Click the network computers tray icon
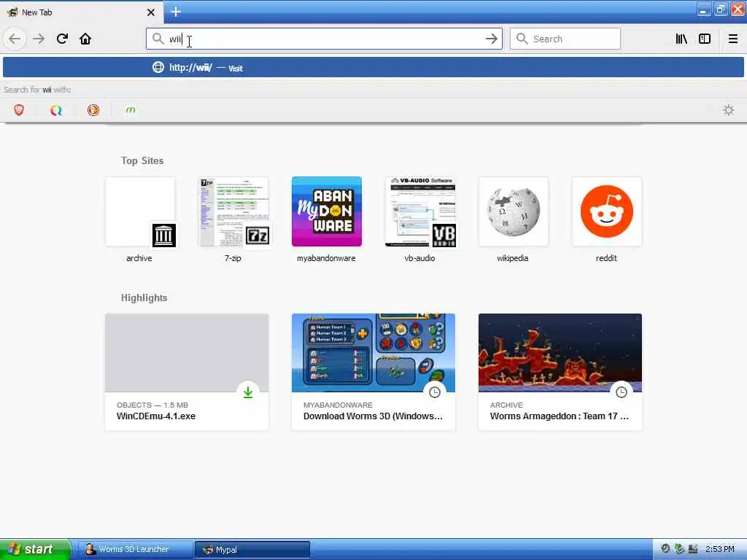Viewport: 747px width, 560px height. (x=693, y=549)
